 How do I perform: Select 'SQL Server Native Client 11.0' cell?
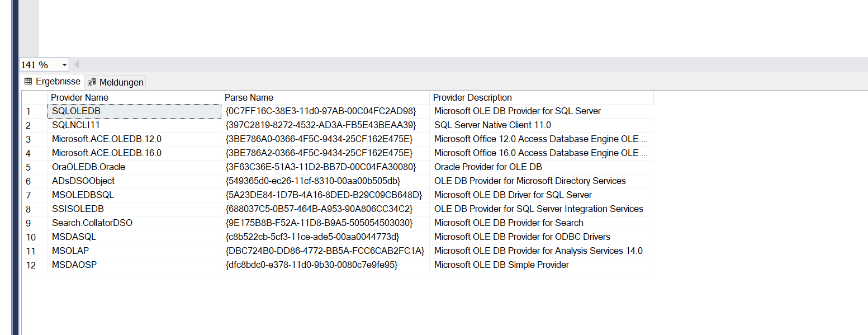(541, 125)
